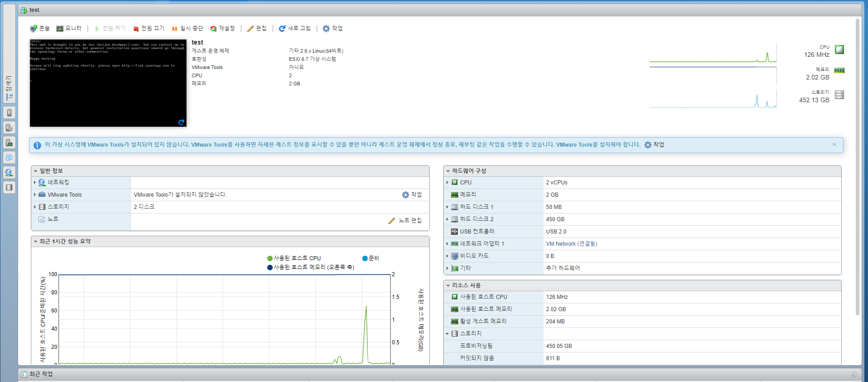Suspend the VM with 일시 중단
868x382 pixels.
pyautogui.click(x=187, y=28)
